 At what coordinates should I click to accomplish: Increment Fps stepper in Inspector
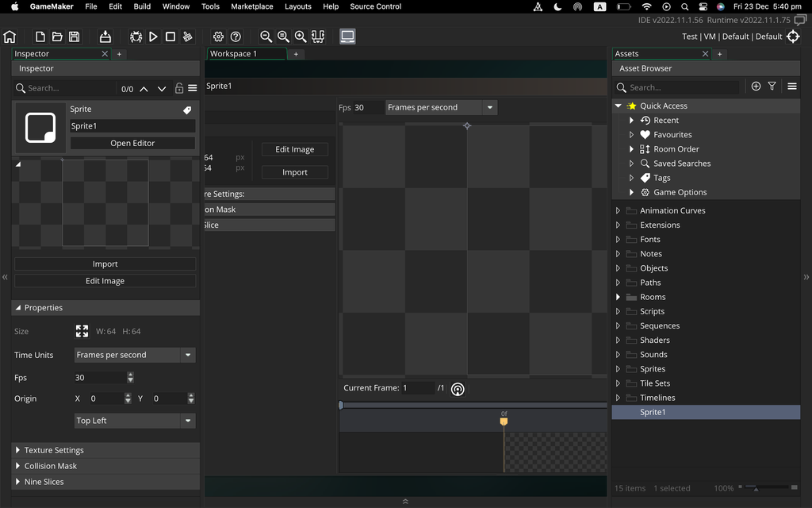click(x=131, y=375)
